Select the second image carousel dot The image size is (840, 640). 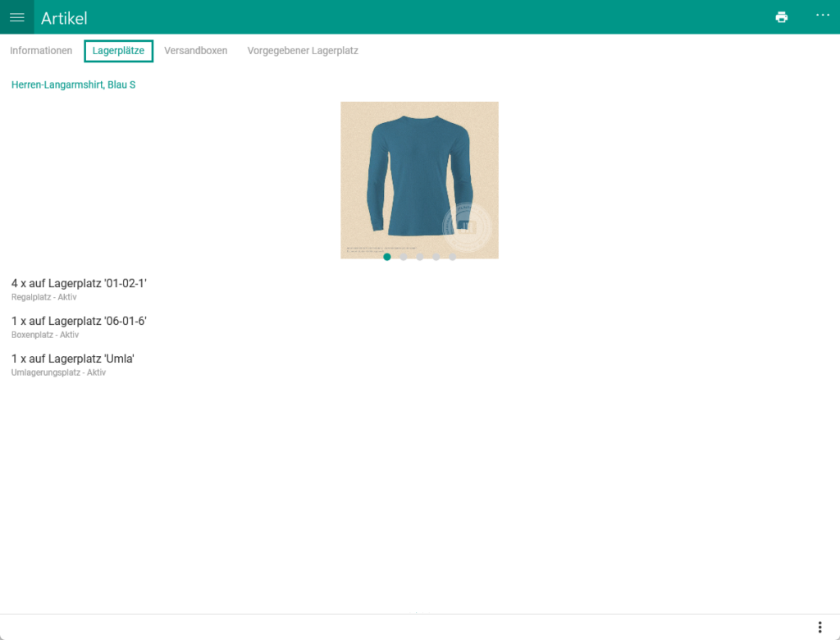[404, 257]
